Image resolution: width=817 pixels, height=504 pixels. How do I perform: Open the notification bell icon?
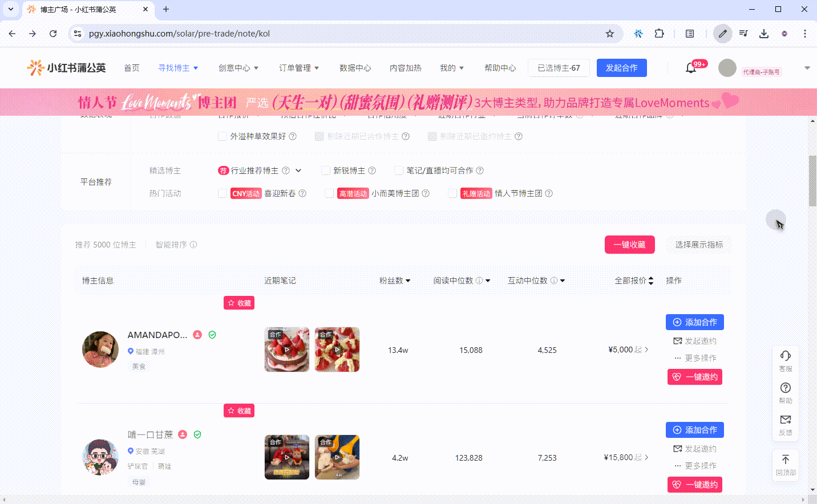[690, 68]
